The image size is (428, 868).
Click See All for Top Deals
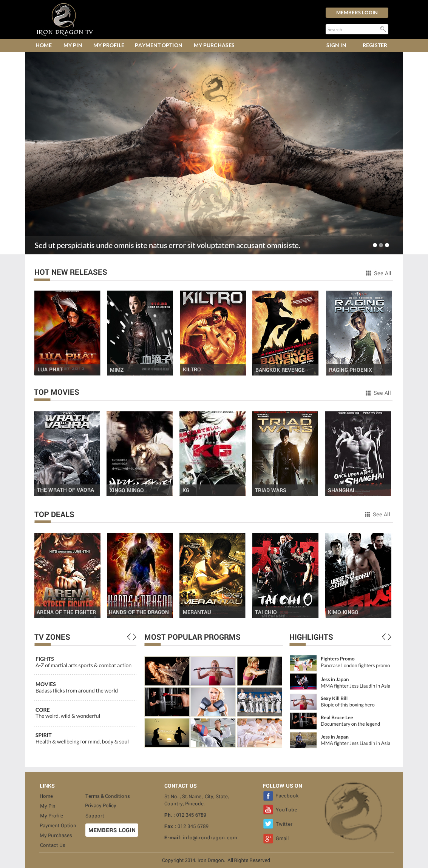point(382,514)
